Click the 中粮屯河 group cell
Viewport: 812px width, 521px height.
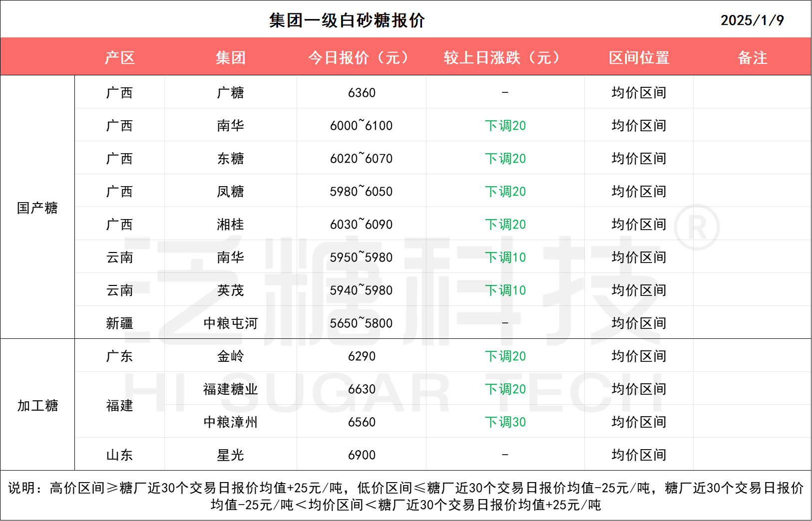[x=231, y=323]
